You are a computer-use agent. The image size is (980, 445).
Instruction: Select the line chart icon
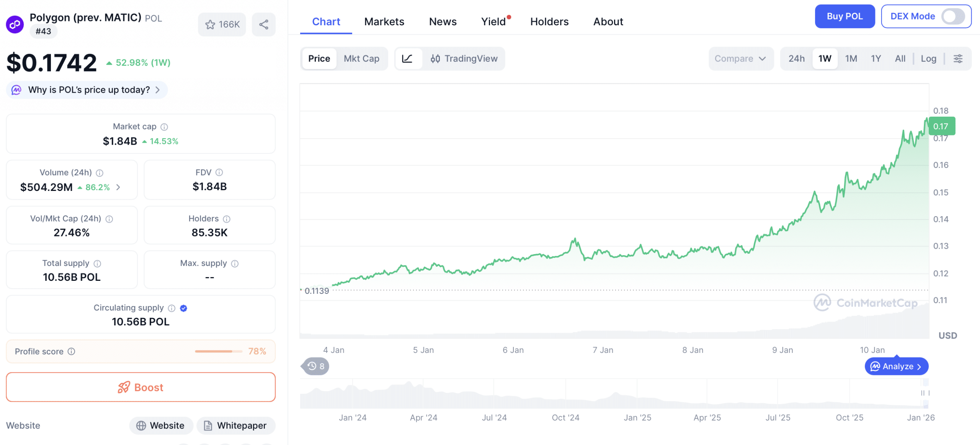point(408,59)
